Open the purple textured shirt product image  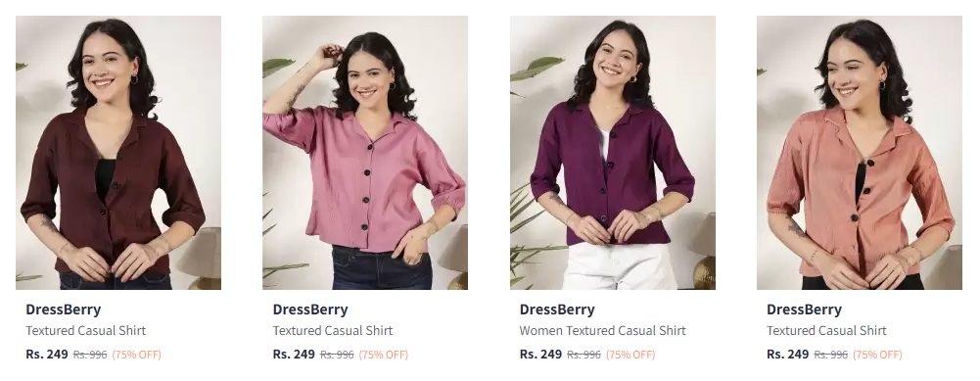(613, 153)
